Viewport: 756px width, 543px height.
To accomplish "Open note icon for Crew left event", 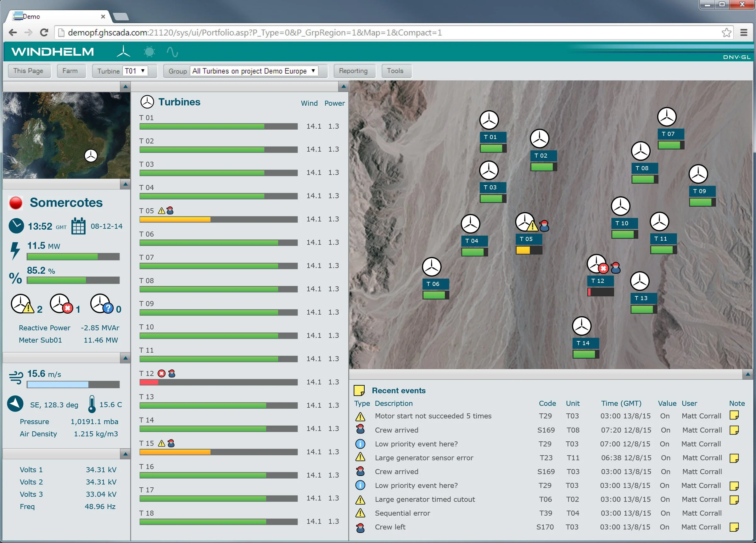I will point(734,527).
